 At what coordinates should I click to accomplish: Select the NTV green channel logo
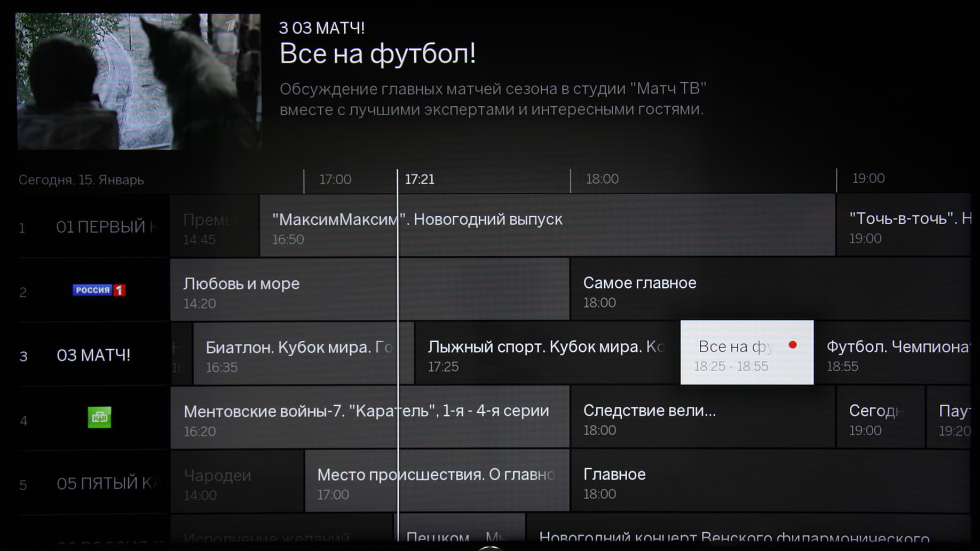click(99, 418)
